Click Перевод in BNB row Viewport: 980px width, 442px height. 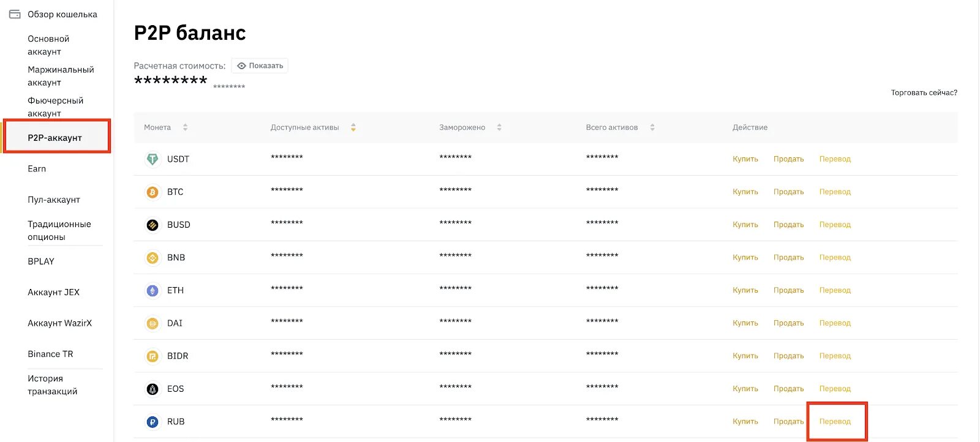(835, 258)
